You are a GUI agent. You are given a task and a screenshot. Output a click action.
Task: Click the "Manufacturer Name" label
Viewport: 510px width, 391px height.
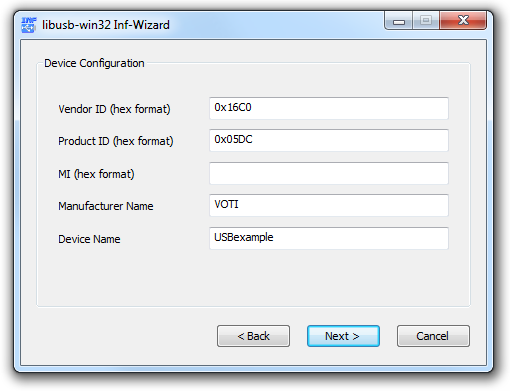coord(106,206)
